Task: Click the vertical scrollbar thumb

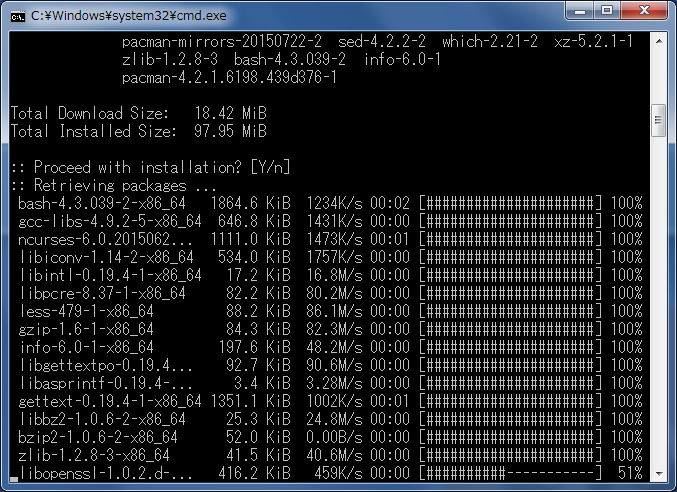Action: click(658, 120)
